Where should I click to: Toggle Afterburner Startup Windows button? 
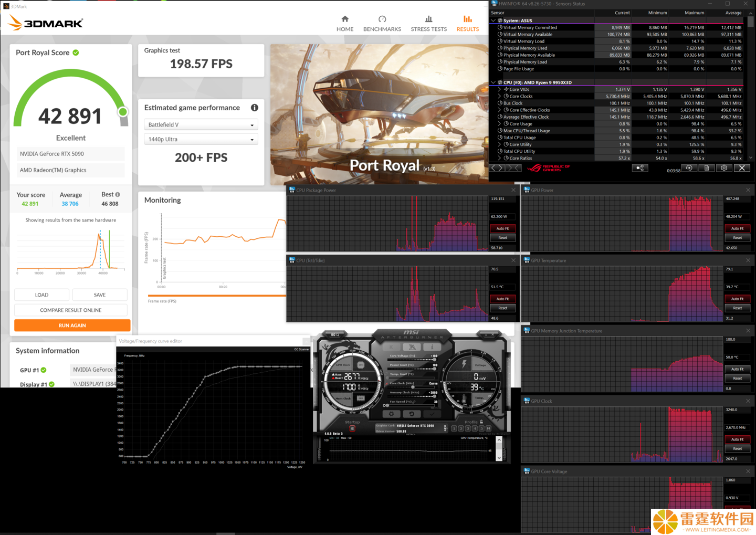(x=352, y=428)
